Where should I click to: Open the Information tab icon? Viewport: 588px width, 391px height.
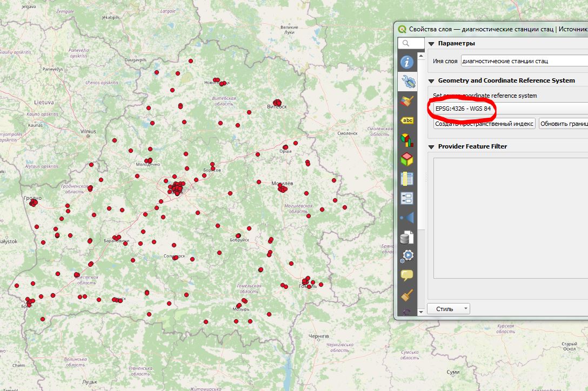pyautogui.click(x=407, y=63)
